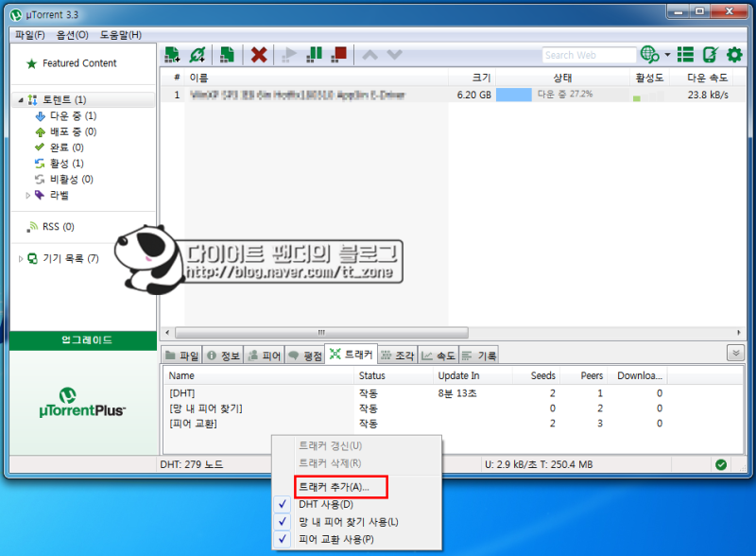Select the [DHT] tracker row
Viewport: 756px width, 556px height.
(x=415, y=393)
